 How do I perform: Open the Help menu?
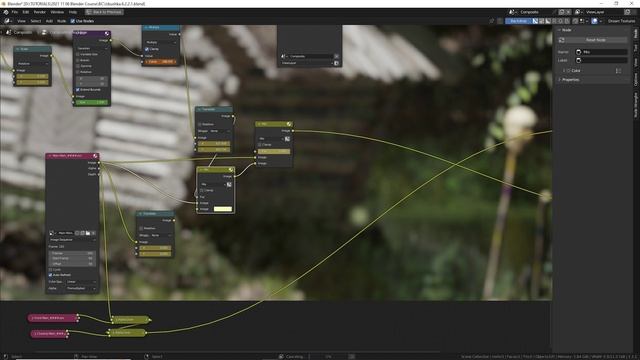[x=73, y=12]
